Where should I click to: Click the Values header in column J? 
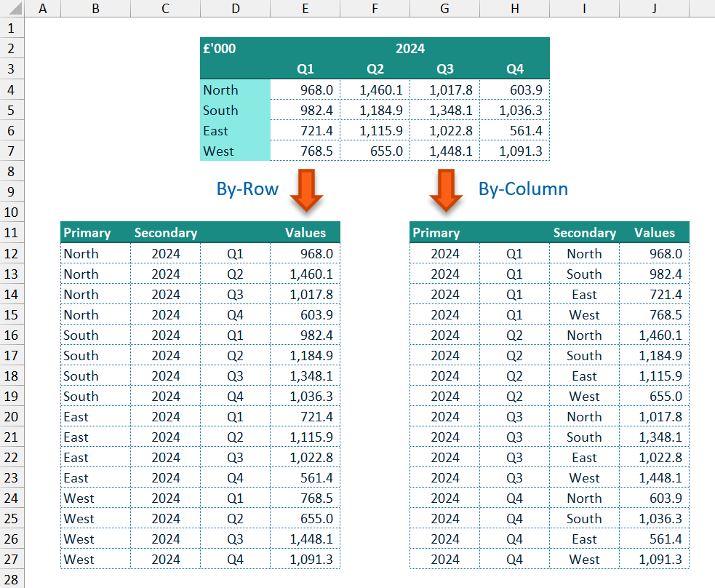pos(654,233)
